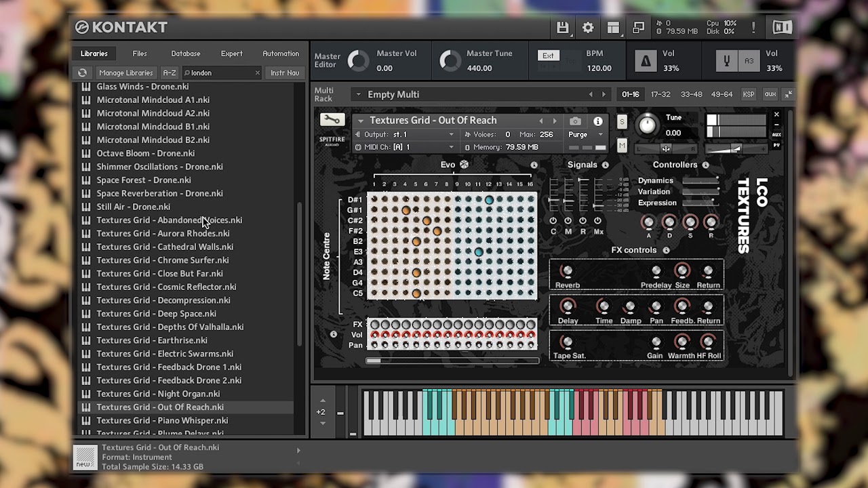Click the Instr Nav button
This screenshot has width=868, height=488.
[285, 73]
